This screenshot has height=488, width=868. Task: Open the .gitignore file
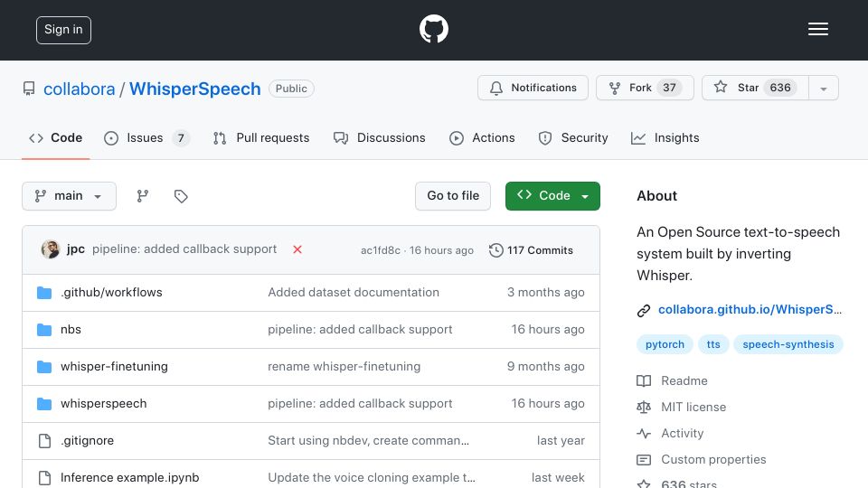point(87,440)
